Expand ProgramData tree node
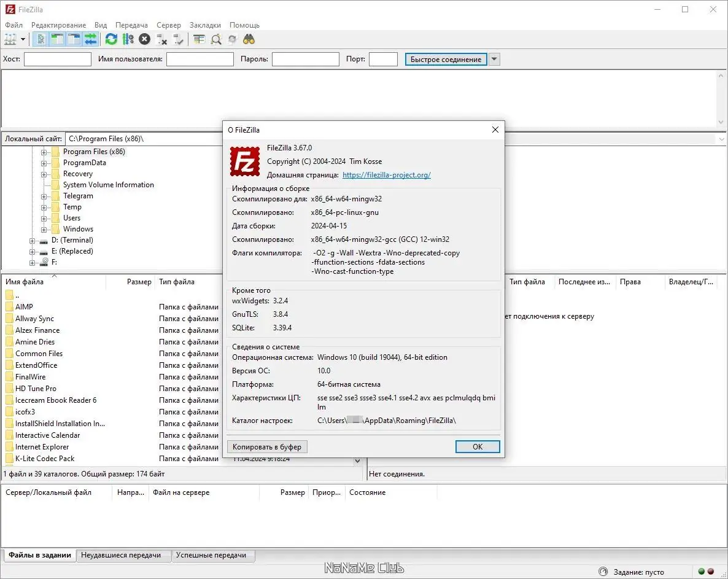Viewport: 728px width, 579px height. pos(44,163)
